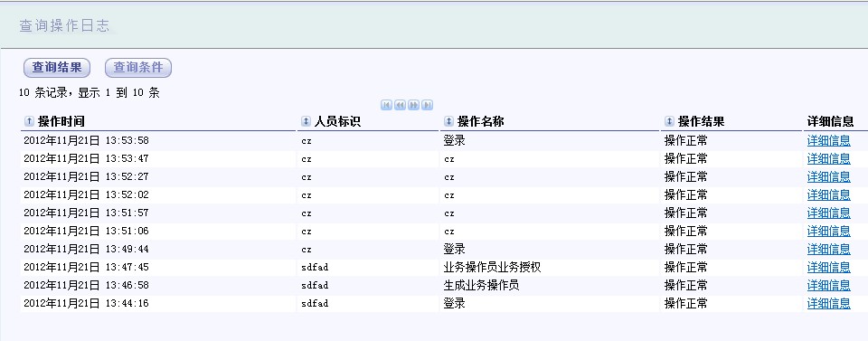This screenshot has width=868, height=341.
Task: Click the 操作时间 column header text
Action: click(x=61, y=122)
